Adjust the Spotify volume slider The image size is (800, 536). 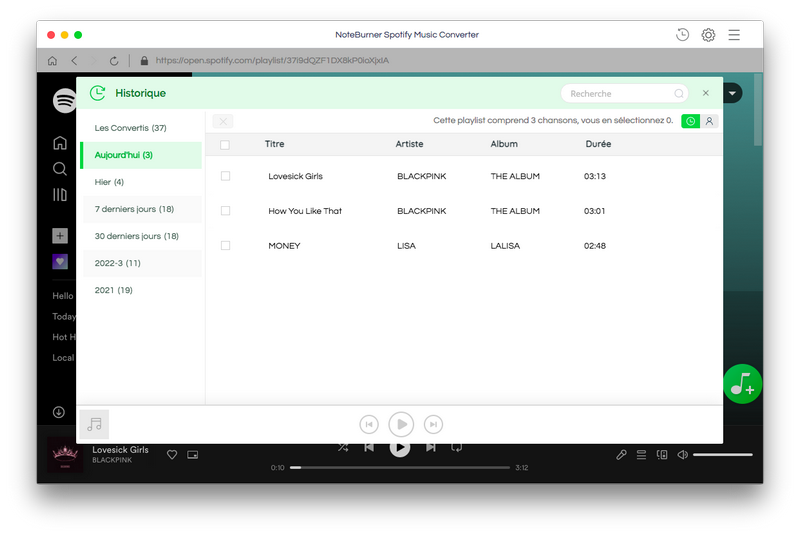pyautogui.click(x=723, y=454)
